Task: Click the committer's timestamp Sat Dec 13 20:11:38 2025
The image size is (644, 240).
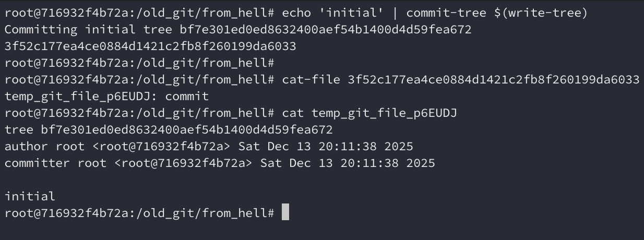Action: [x=348, y=163]
